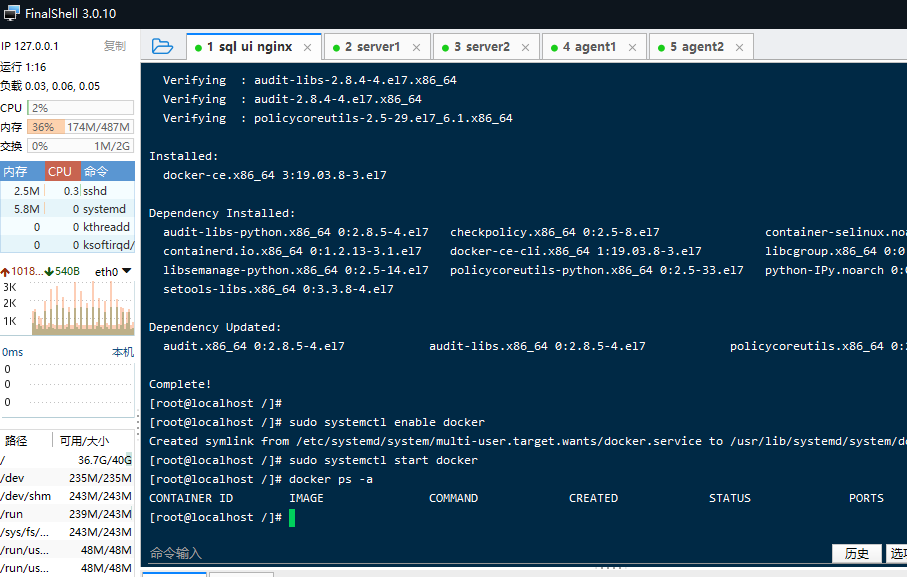The height and width of the screenshot is (577, 907).
Task: Click the FinalShell icon in the title bar
Action: [x=11, y=13]
